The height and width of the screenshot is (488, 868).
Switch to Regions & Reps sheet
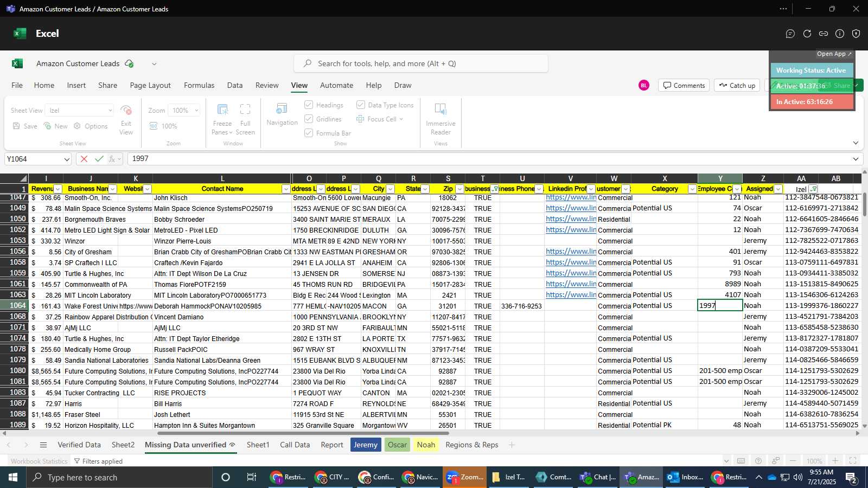point(472,445)
